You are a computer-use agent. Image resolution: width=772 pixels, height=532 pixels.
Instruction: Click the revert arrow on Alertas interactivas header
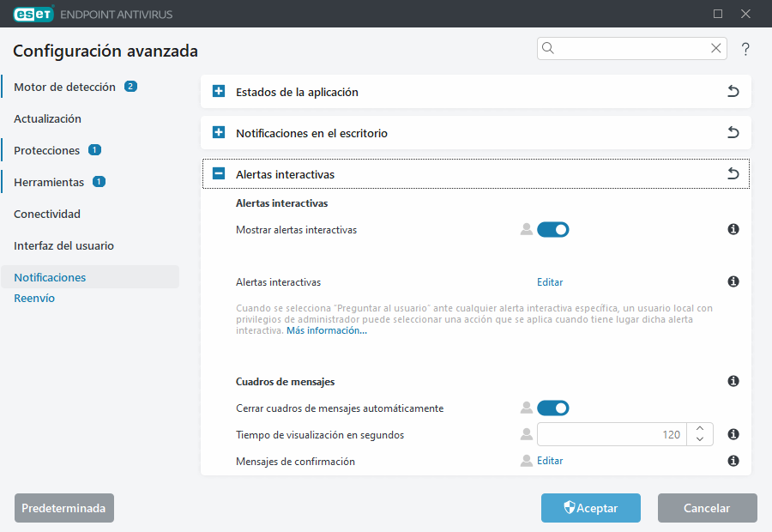[x=733, y=173]
